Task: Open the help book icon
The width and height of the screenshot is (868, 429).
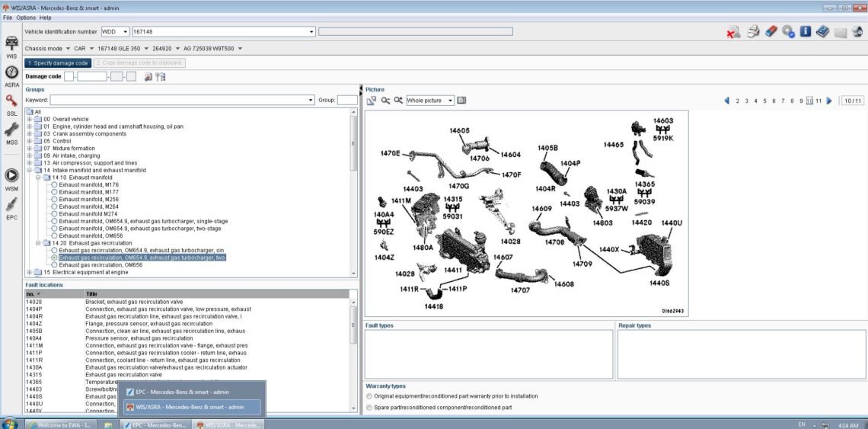Action: (x=822, y=31)
